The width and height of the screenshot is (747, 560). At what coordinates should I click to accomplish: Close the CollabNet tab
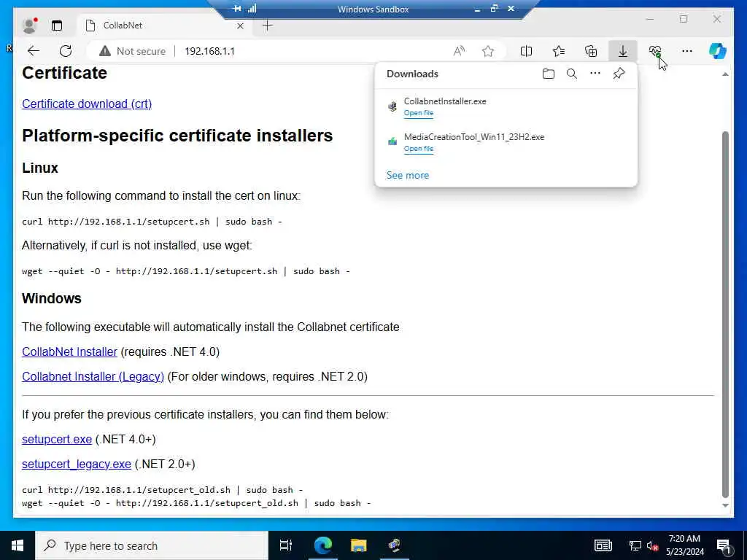point(241,26)
